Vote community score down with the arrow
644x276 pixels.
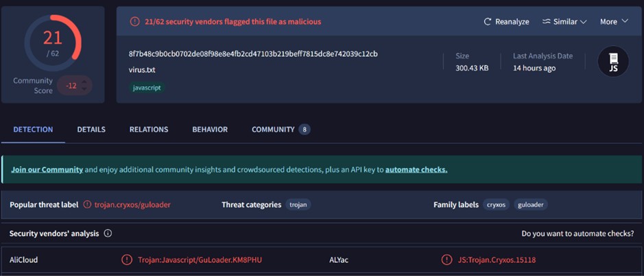(x=84, y=90)
